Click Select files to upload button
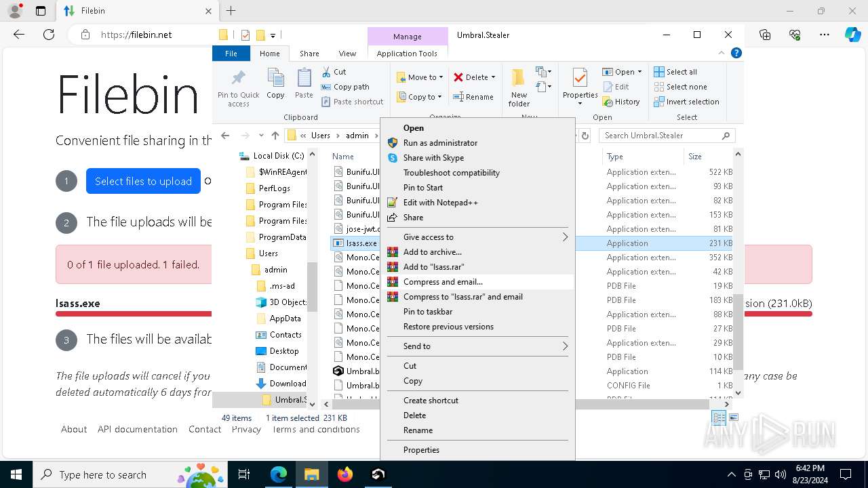 (143, 181)
